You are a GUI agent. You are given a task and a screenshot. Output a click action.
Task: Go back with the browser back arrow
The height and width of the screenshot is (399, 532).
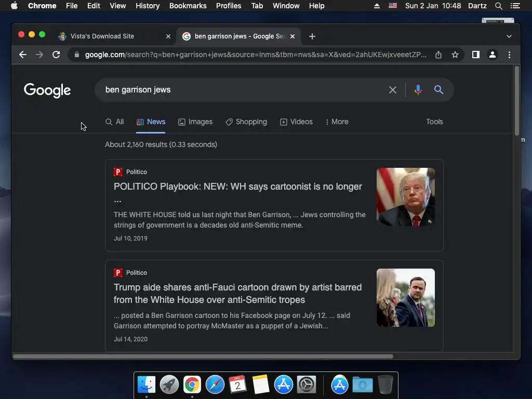23,55
